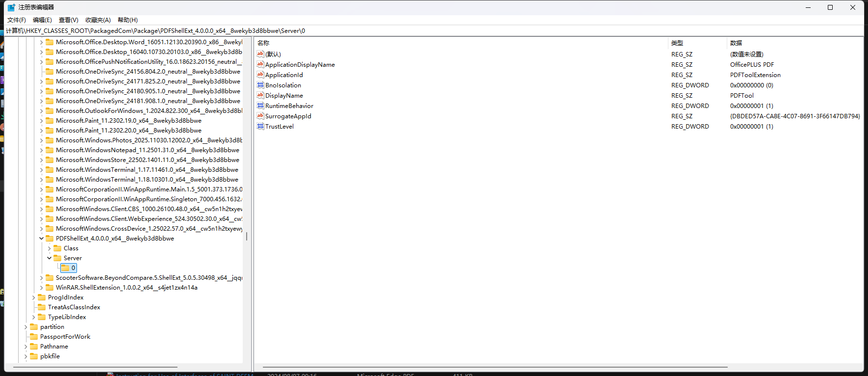
Task: Click the {DBDED57A-CA8E-4C07...} GUID data
Action: tap(795, 116)
